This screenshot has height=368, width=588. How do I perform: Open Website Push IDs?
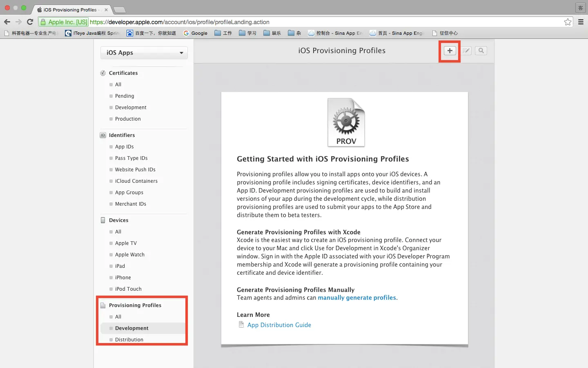click(x=135, y=170)
